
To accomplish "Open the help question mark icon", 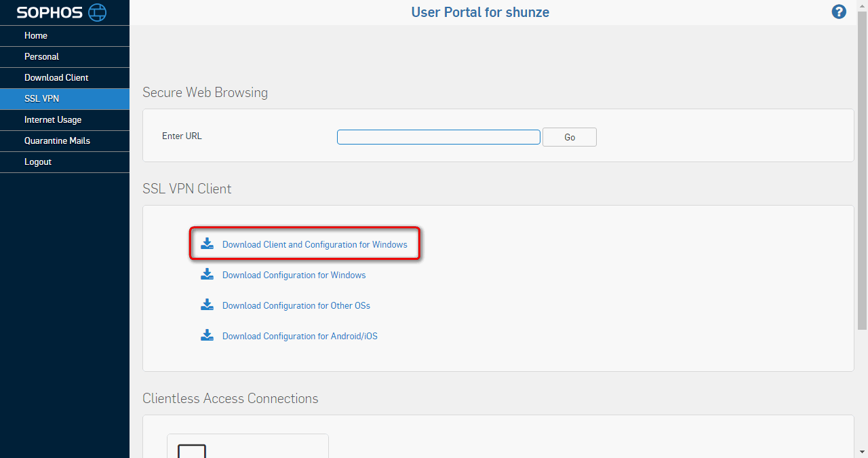I will click(x=839, y=12).
